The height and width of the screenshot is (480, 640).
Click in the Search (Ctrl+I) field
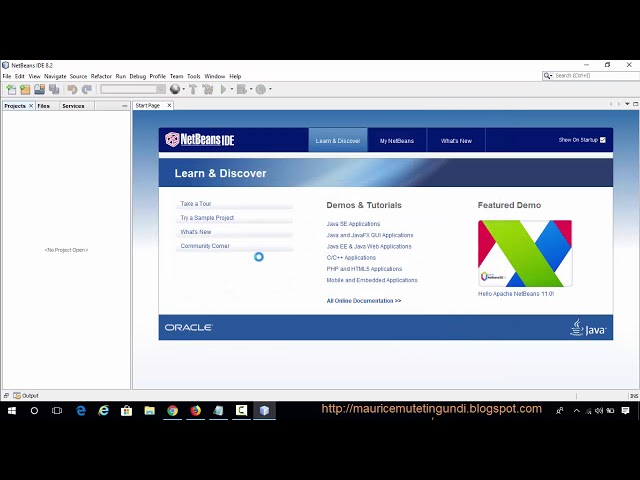click(x=595, y=76)
